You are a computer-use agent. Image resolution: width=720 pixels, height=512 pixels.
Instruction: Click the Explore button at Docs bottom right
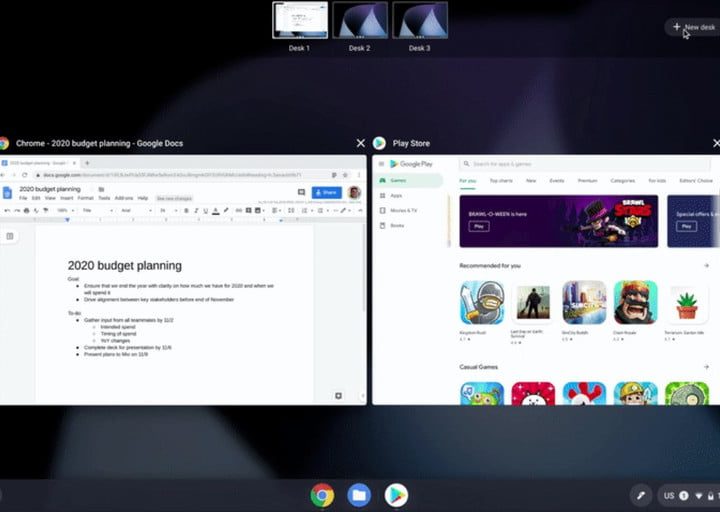338,396
